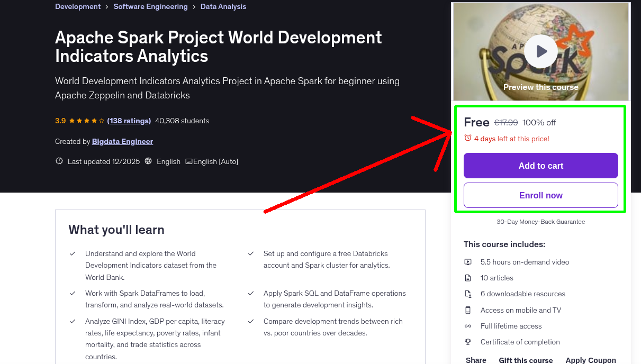The height and width of the screenshot is (364, 641).
Task: Click the downloadable resources icon
Action: click(x=468, y=294)
